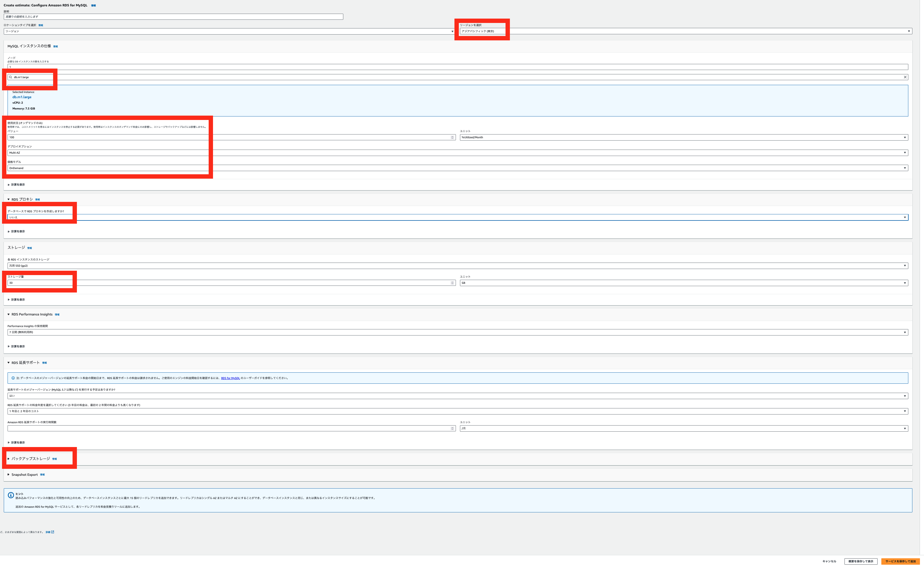Clear the db.m1.large instance search field
Viewport: 924px width, 567px height.
[905, 77]
